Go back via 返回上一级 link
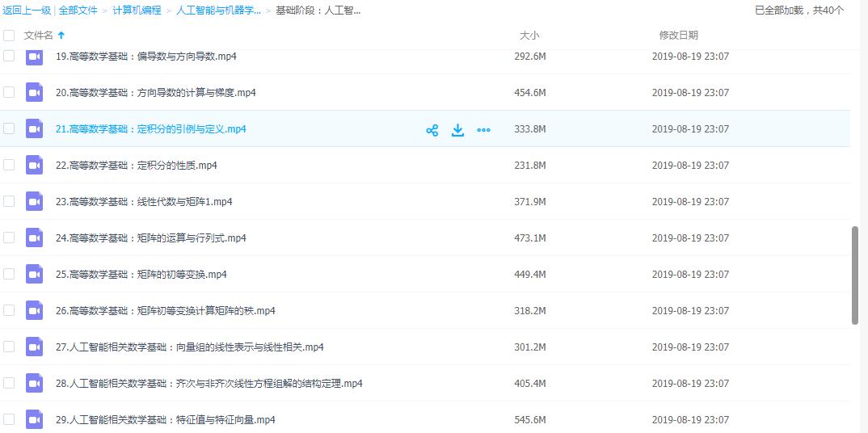868x433 pixels. (x=27, y=11)
